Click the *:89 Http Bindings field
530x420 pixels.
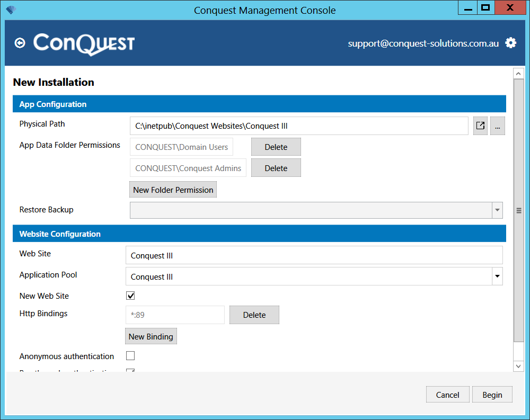point(175,315)
